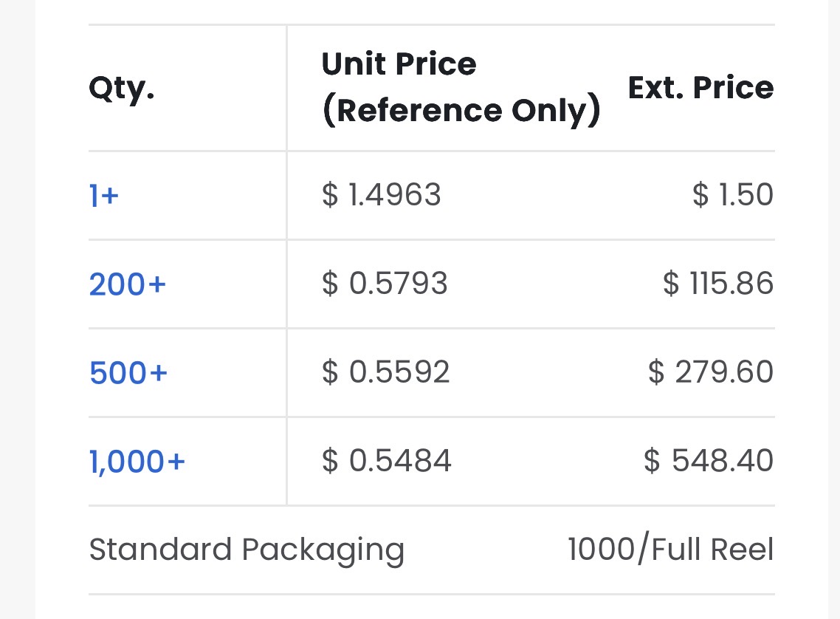Click the Ext. Price column header
This screenshot has width=840, height=619.
click(700, 87)
